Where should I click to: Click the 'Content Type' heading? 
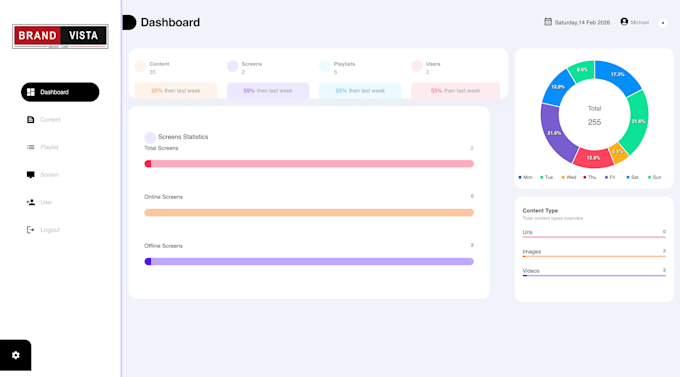pos(540,210)
